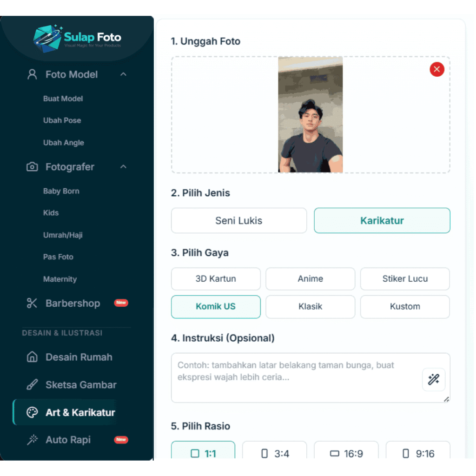Screen dimensions: 476x476
Task: Select the Kustom style option
Action: coord(405,307)
